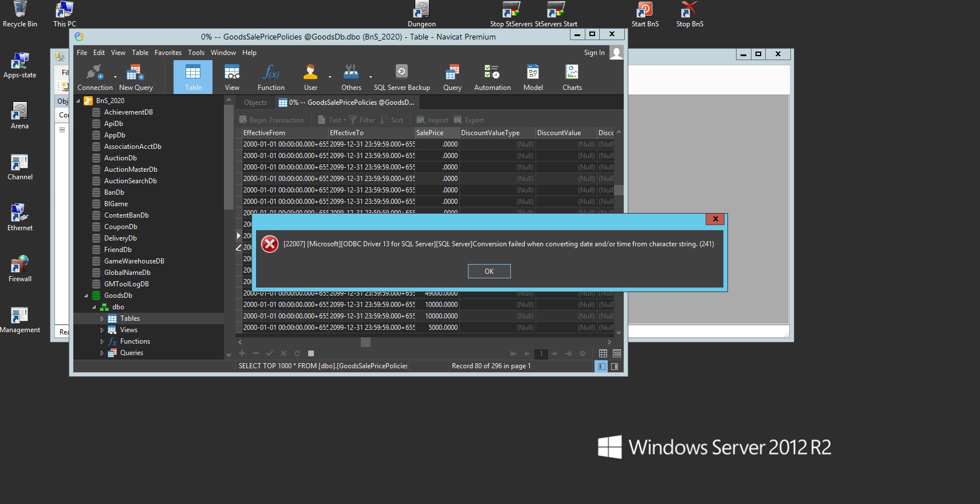Open Stop BnS desktop shortcut
The image size is (980, 504).
689,14
